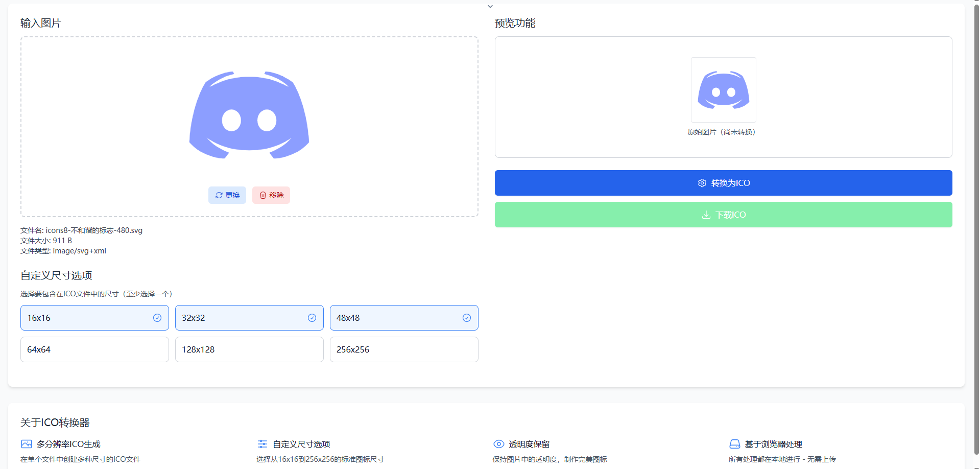Click the refresh icon on the 更换 button
This screenshot has height=469, width=980.
(x=218, y=195)
